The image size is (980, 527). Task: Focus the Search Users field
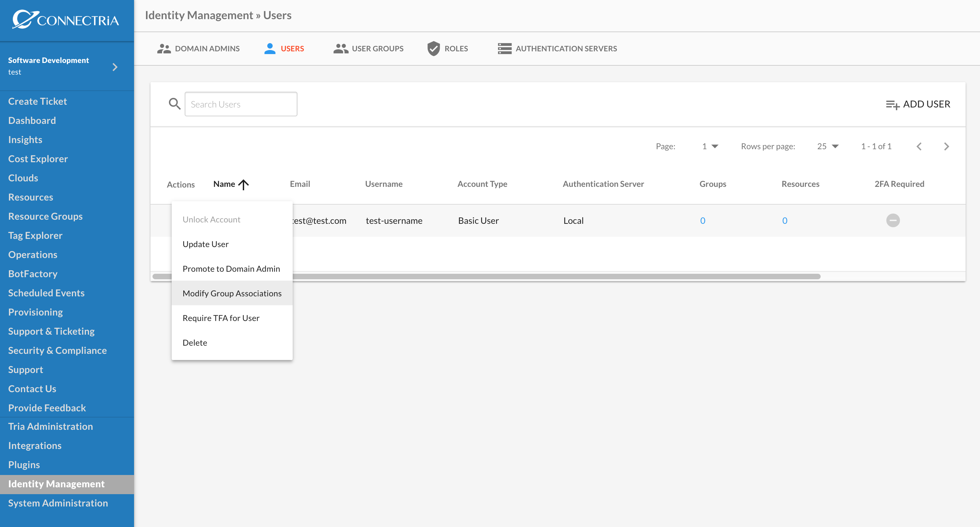[x=241, y=104]
